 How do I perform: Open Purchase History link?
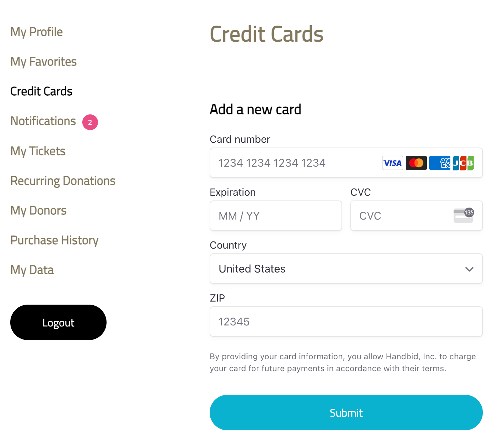point(55,240)
